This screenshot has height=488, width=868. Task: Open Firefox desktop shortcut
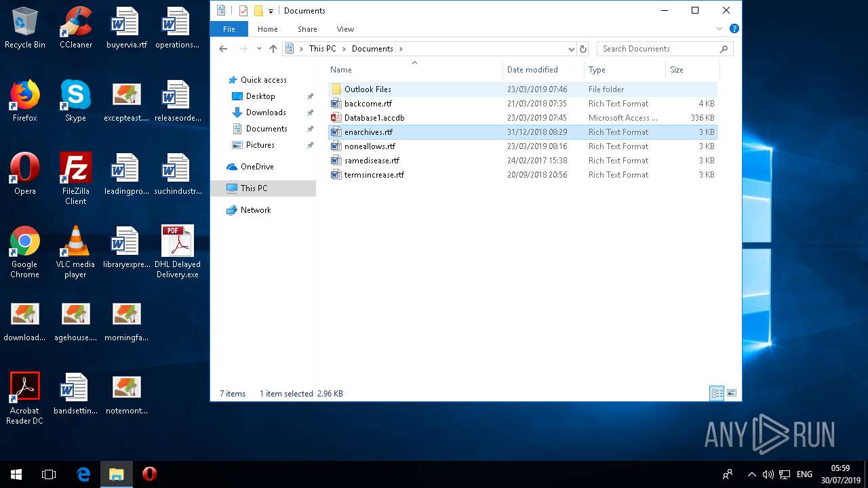24,102
